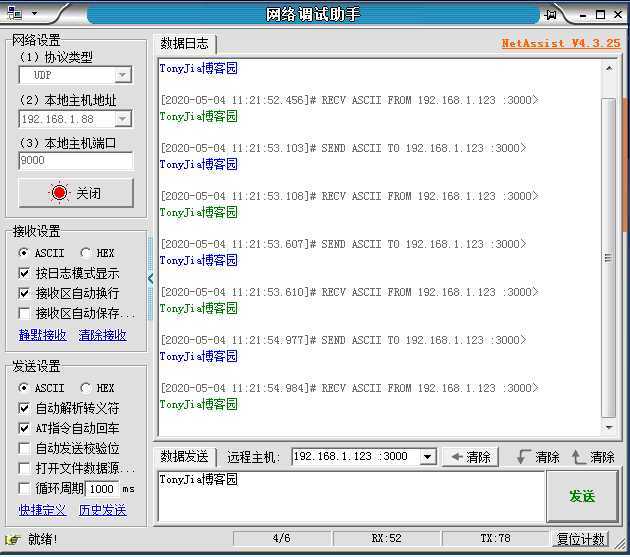This screenshot has height=557, width=630.
Task: Toggle log mode display checkbox
Action: [24, 273]
